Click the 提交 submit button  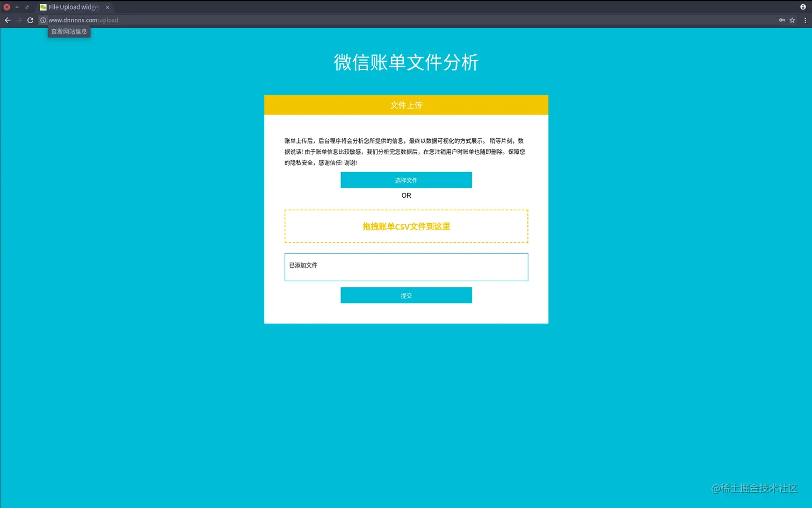click(x=406, y=295)
